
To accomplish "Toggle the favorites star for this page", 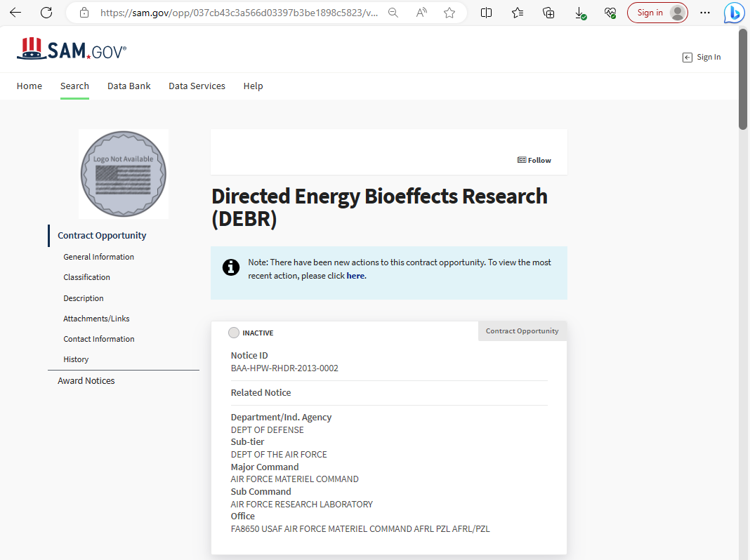I will click(449, 12).
